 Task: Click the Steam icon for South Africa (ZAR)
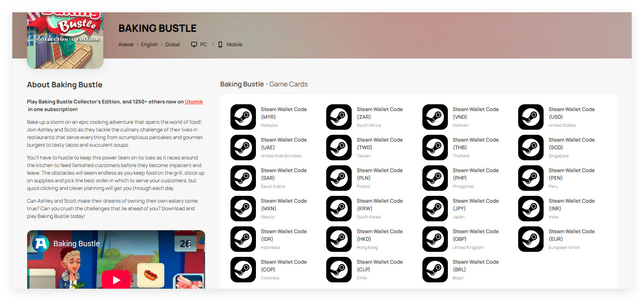click(x=339, y=117)
